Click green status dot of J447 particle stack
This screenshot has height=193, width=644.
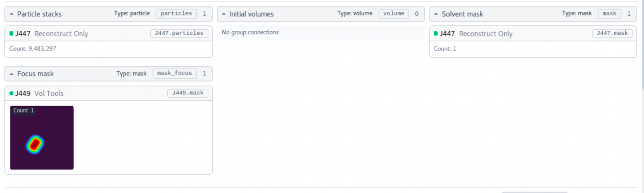pyautogui.click(x=11, y=33)
